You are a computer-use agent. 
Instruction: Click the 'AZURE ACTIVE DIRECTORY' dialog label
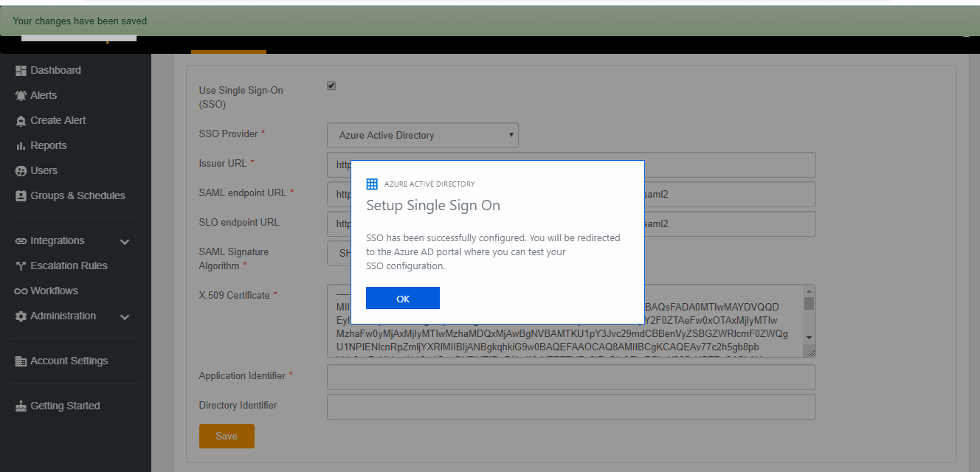click(x=429, y=184)
